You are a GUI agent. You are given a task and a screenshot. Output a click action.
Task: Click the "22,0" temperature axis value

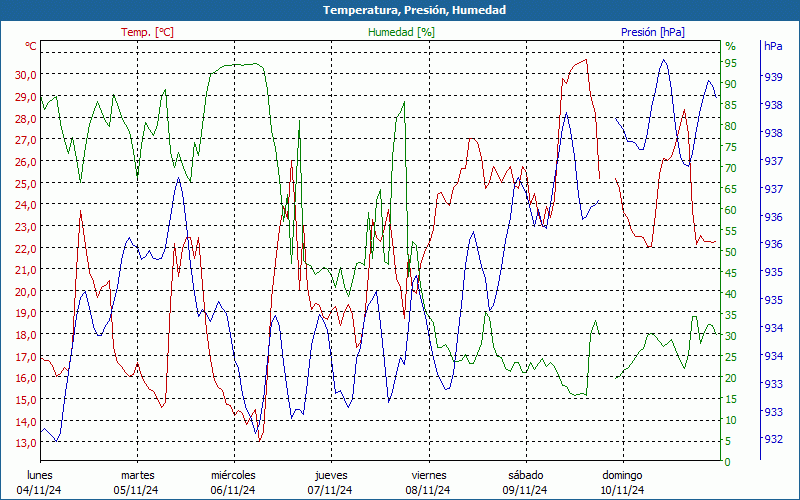click(26, 248)
